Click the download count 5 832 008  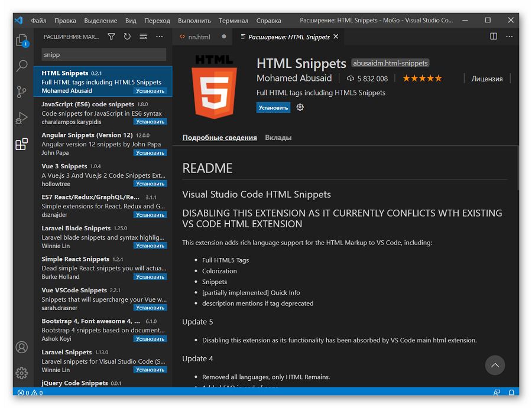click(x=367, y=79)
